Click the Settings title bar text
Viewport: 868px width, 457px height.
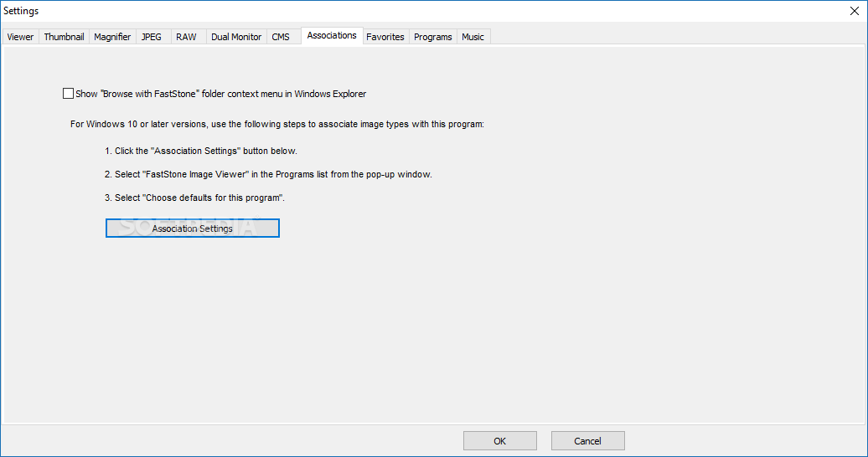point(21,11)
